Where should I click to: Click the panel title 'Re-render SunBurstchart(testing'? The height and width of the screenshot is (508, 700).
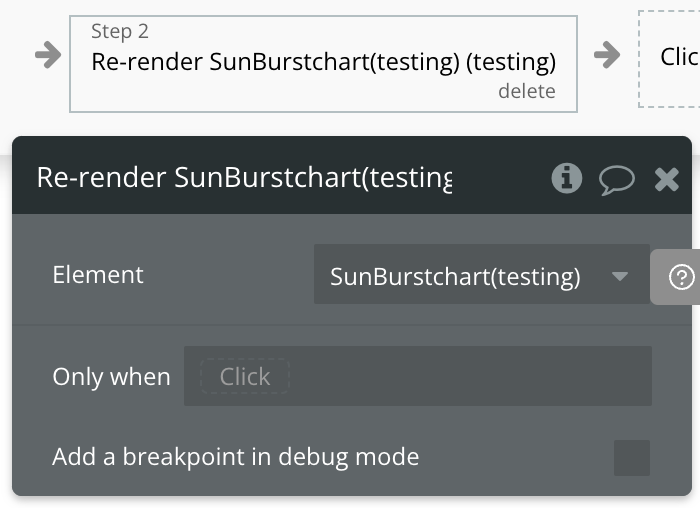(244, 178)
